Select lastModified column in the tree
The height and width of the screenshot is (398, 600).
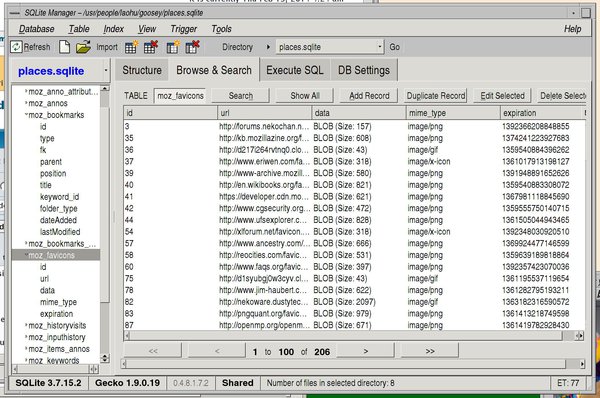60,232
